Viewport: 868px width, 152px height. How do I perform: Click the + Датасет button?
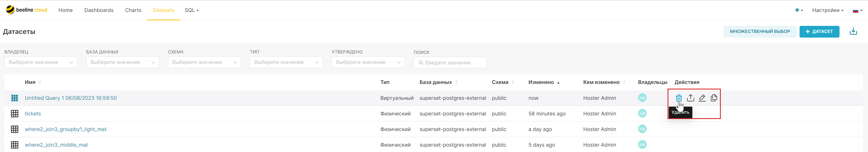tap(819, 31)
